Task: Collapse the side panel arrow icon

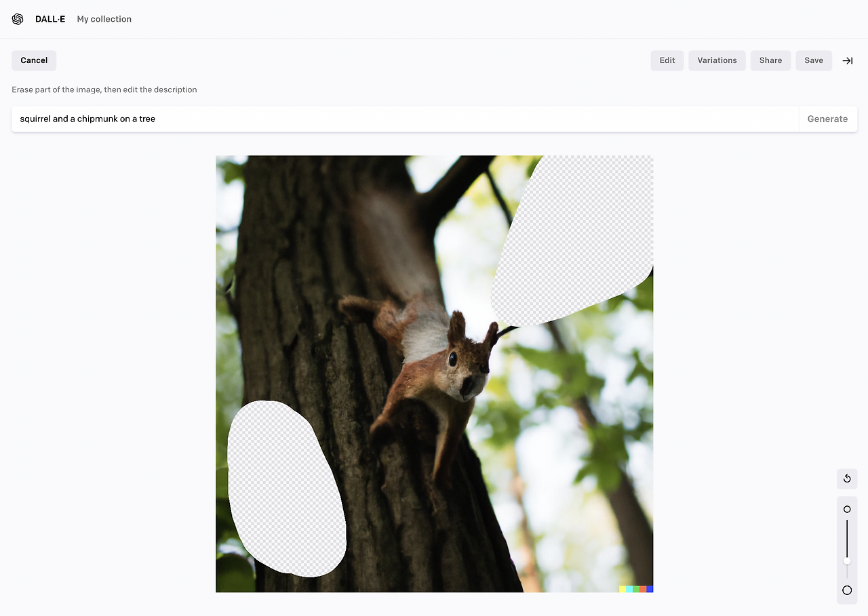Action: click(847, 60)
